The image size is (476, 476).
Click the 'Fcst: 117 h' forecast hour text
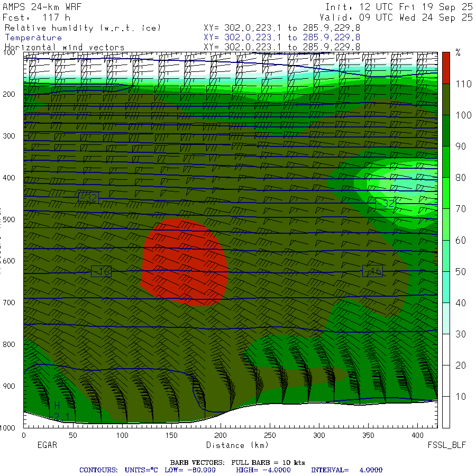click(36, 17)
